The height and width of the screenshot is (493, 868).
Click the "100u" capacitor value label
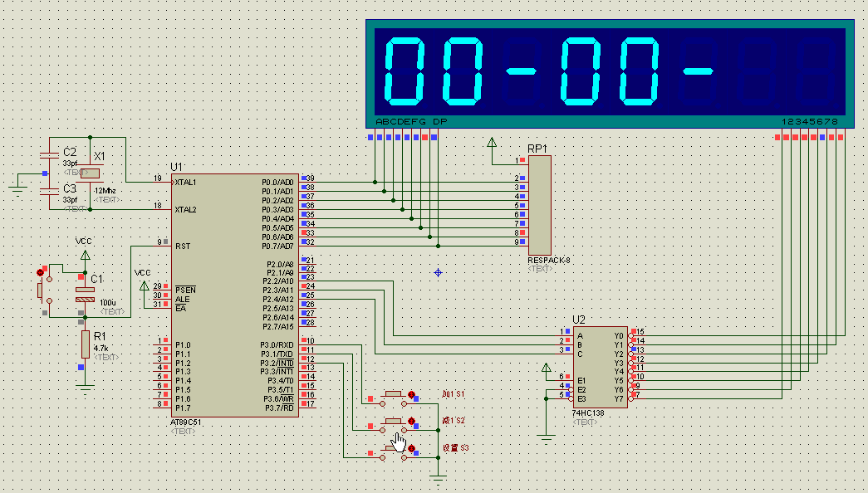[108, 303]
